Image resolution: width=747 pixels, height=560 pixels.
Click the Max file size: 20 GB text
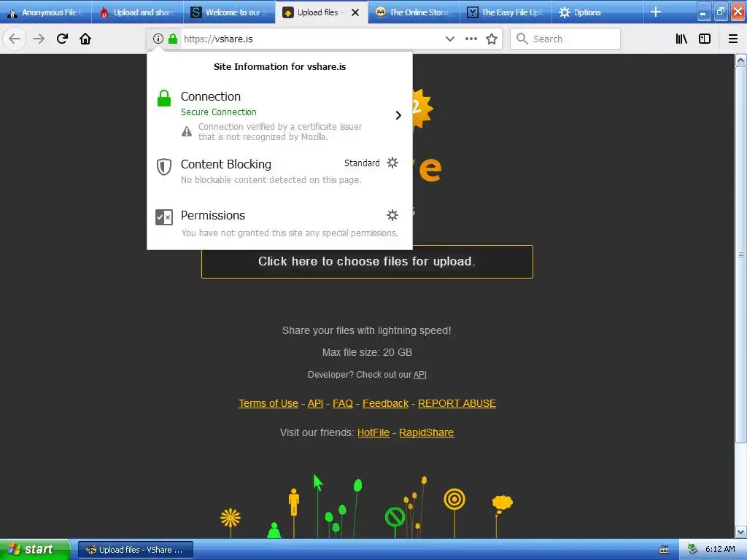click(367, 352)
